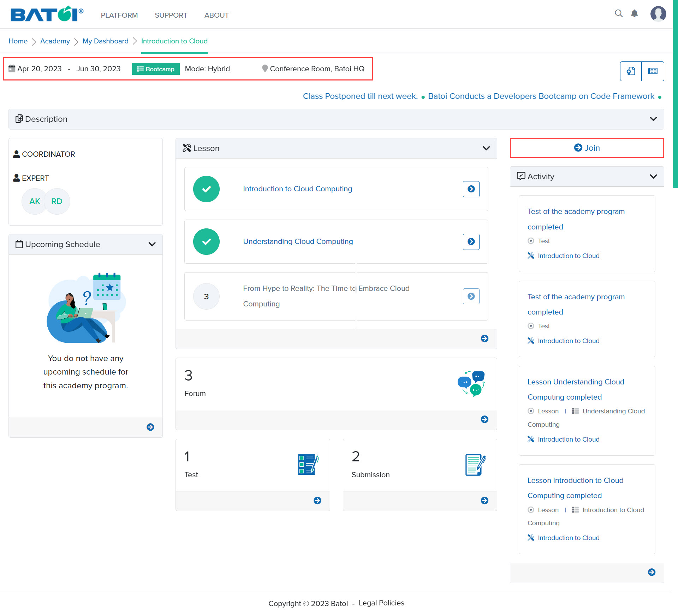Viewport: 678px width, 616px height.
Task: Click the RD expert avatar
Action: click(57, 201)
